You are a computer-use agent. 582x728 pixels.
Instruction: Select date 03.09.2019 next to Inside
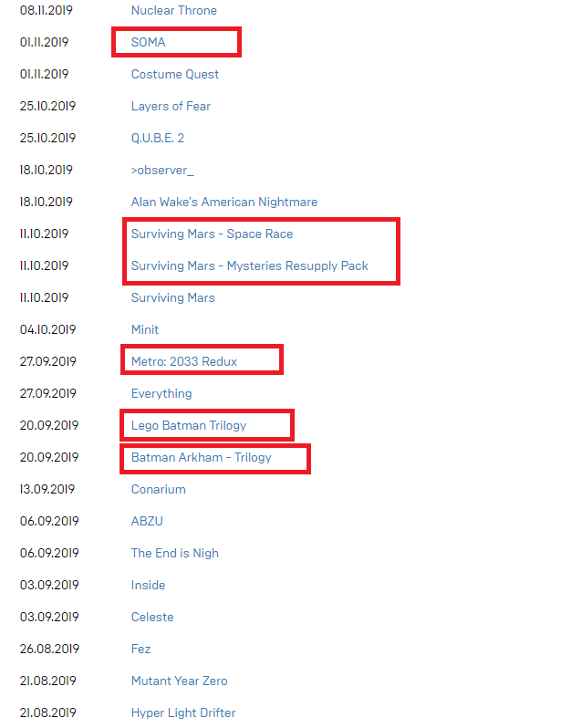pos(49,585)
